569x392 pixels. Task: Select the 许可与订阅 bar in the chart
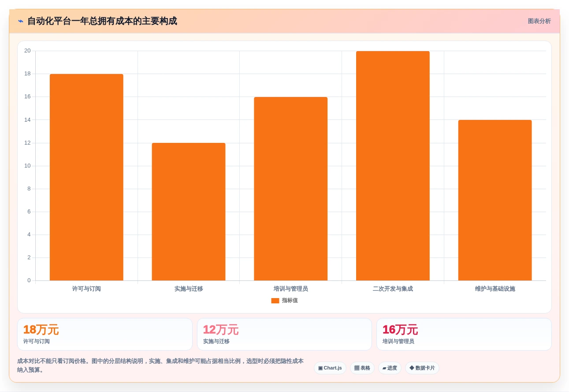tap(86, 177)
